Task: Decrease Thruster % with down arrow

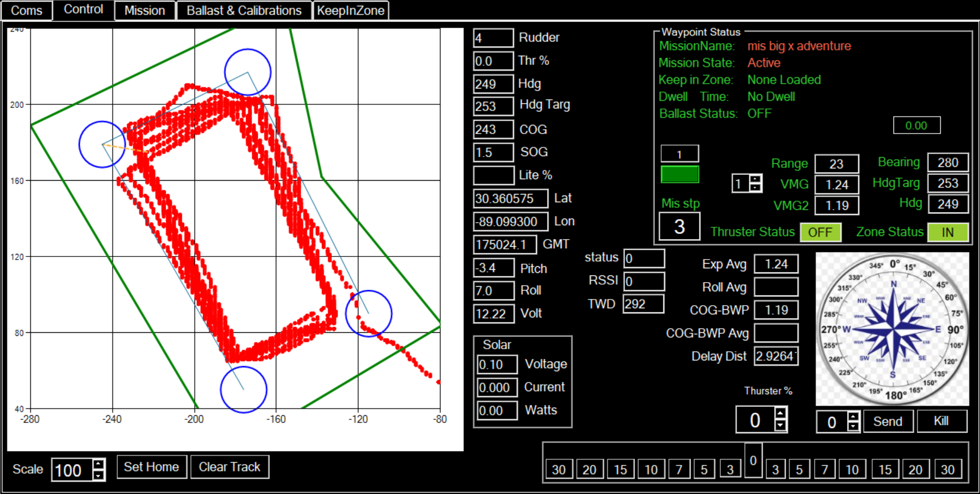Action: coord(780,425)
